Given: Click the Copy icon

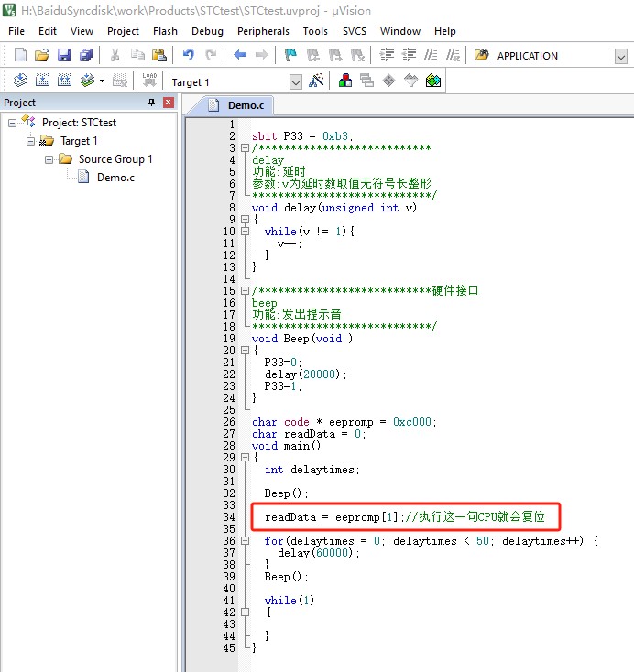Looking at the screenshot, I should point(137,55).
